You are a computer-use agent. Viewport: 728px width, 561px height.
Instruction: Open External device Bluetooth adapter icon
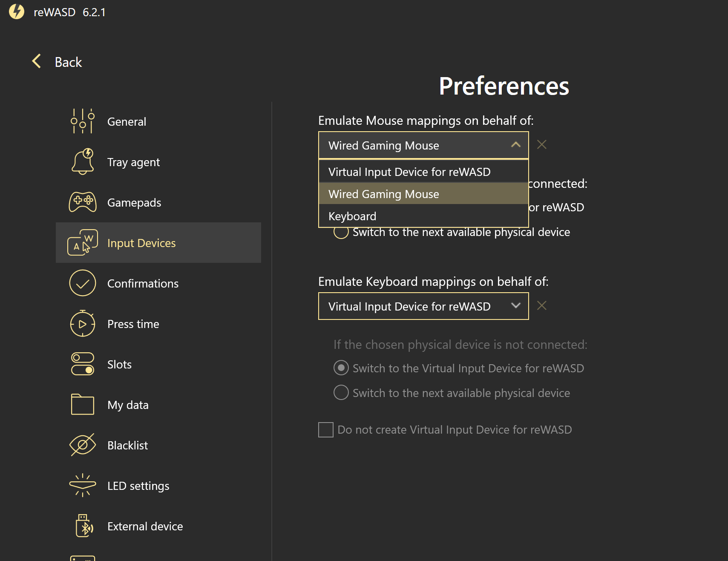coord(84,526)
